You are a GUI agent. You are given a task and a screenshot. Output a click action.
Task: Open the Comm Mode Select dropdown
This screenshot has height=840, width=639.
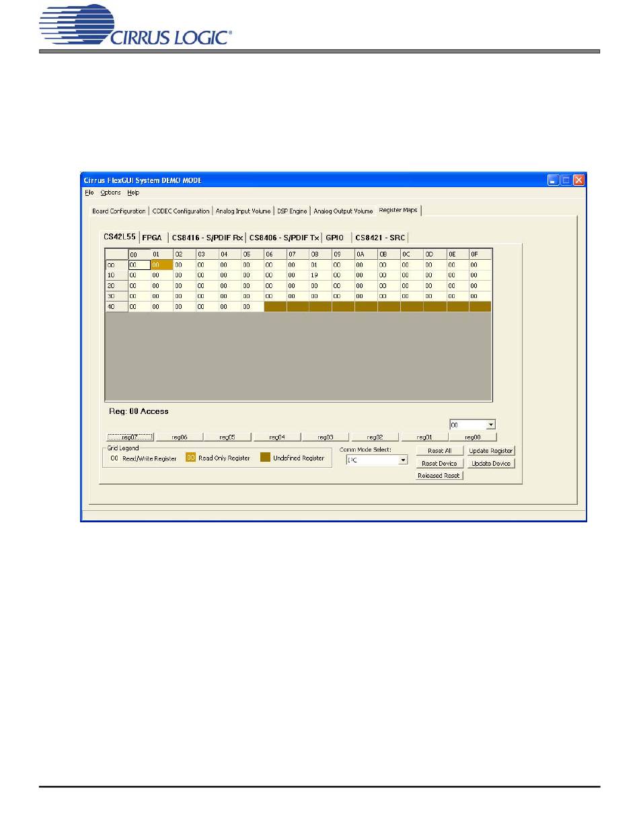pos(403,460)
